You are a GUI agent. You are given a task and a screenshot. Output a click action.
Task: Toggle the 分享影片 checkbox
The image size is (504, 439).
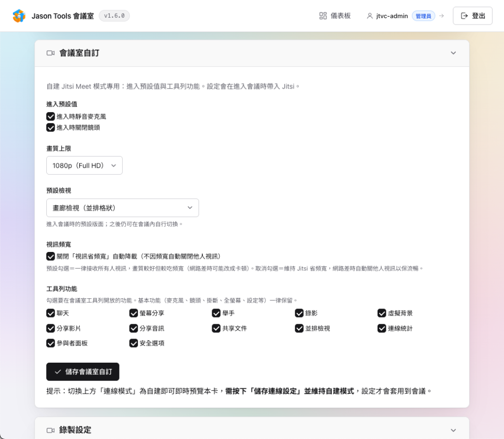click(x=51, y=328)
